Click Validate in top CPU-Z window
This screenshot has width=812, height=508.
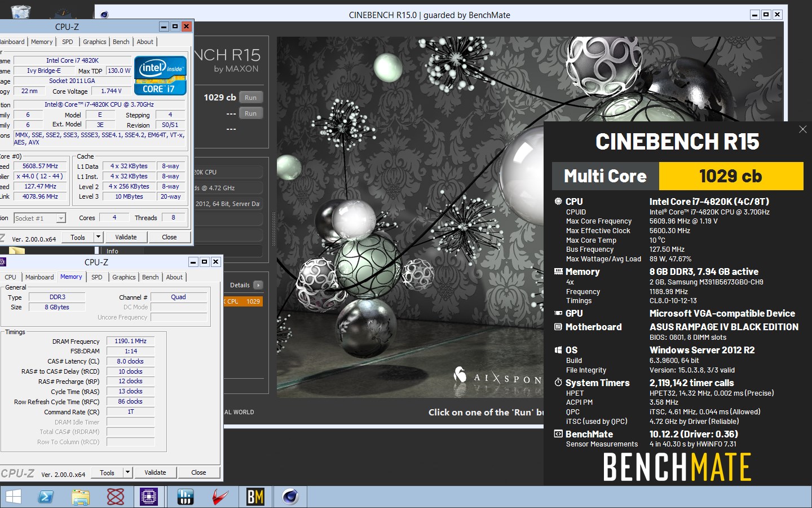point(126,237)
